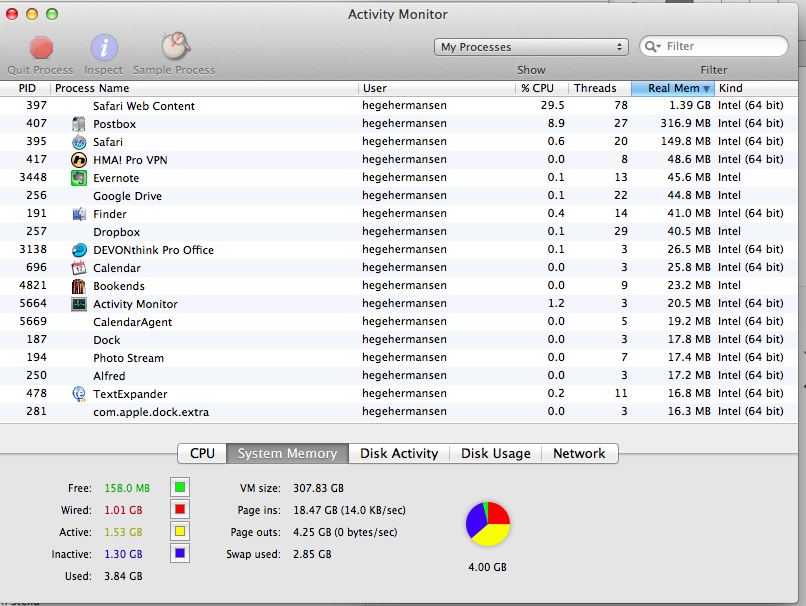
Task: Sort by the PID column header
Action: tap(26, 88)
